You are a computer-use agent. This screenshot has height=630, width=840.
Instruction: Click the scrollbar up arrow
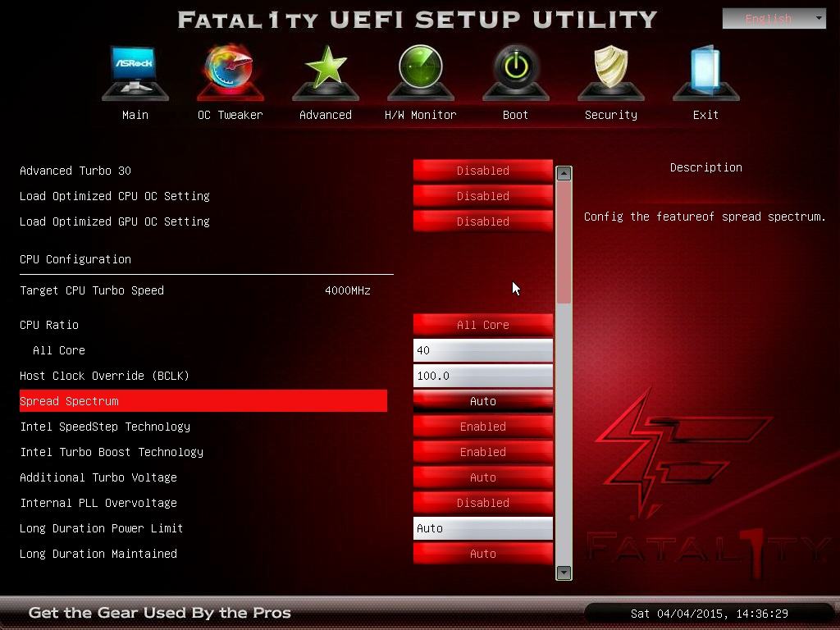click(564, 173)
